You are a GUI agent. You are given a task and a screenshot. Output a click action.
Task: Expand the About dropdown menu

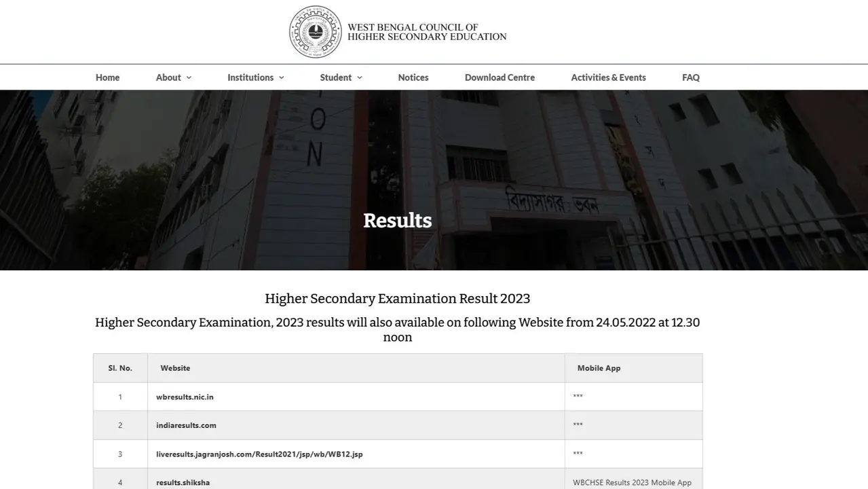tap(168, 77)
